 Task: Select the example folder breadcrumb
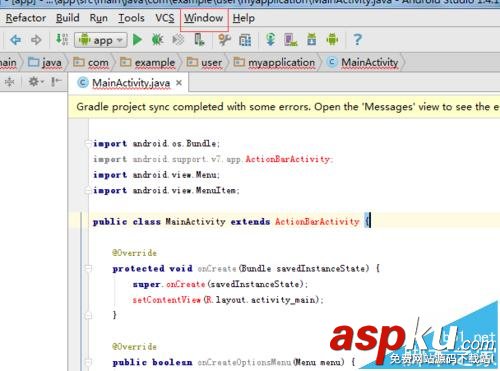coord(147,62)
